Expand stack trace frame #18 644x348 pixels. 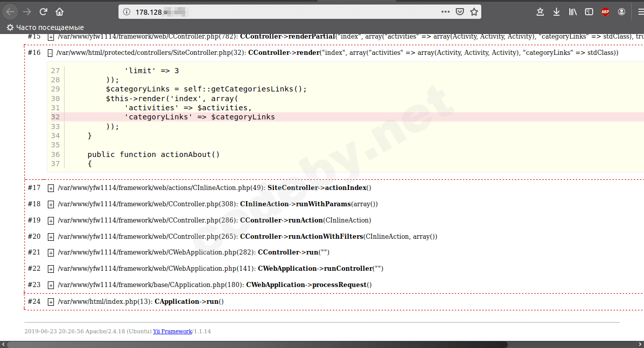click(x=51, y=204)
